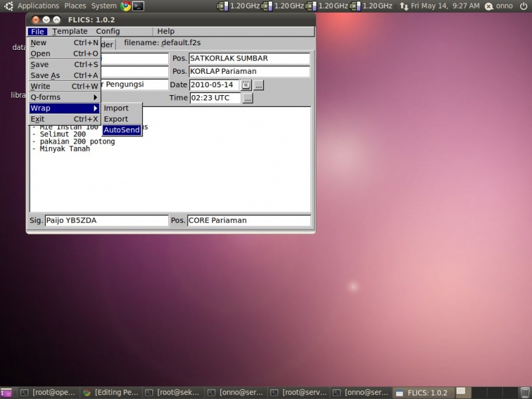Select AutoSend from the Wrap submenu

122,130
